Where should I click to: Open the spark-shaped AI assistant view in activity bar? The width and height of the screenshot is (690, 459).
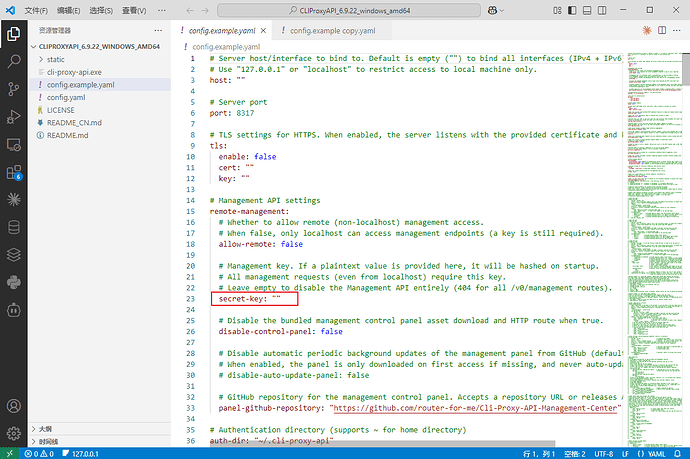[x=14, y=200]
